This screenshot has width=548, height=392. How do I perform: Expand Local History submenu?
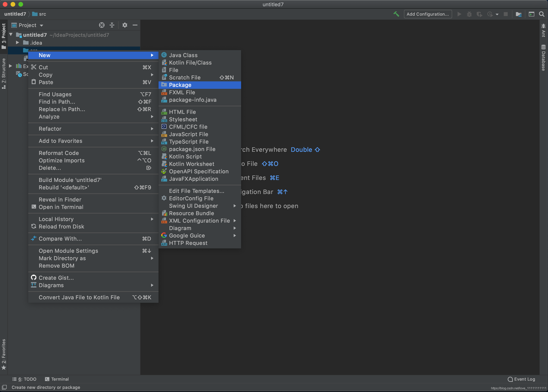[x=93, y=219]
